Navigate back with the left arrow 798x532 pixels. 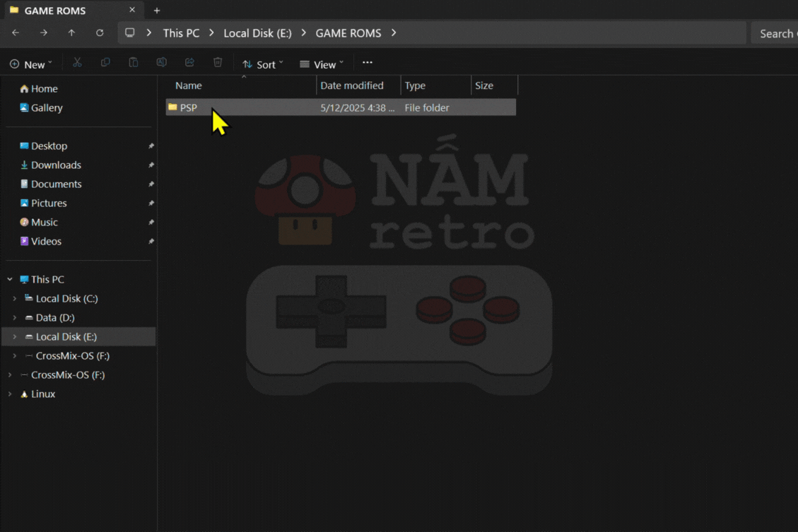coord(16,33)
